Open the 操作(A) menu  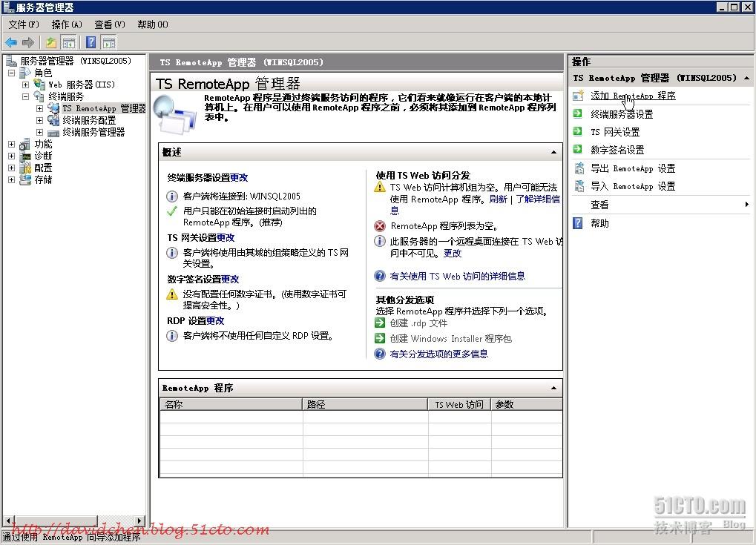click(x=67, y=24)
